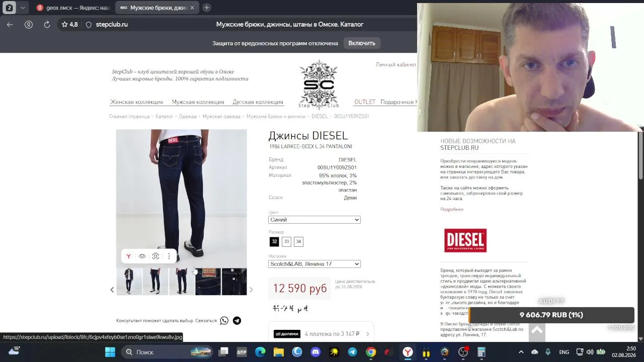Viewport: 644px width, 362px height.
Task: Show next thumbnails with the right arrow
Action: point(251,290)
